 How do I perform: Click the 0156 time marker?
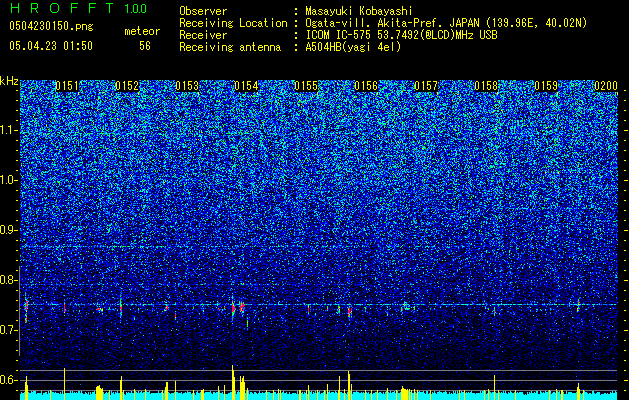[366, 86]
